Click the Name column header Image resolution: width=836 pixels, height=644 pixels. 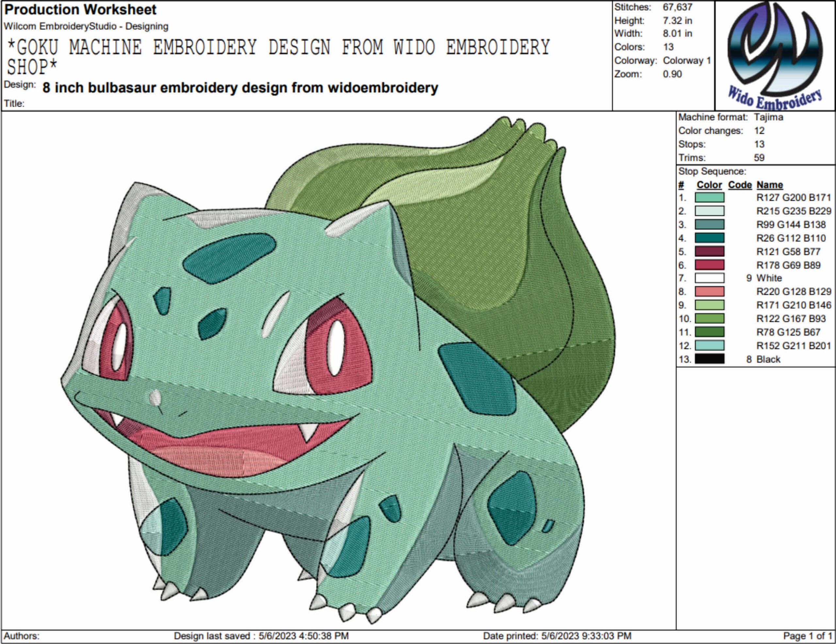(x=769, y=185)
